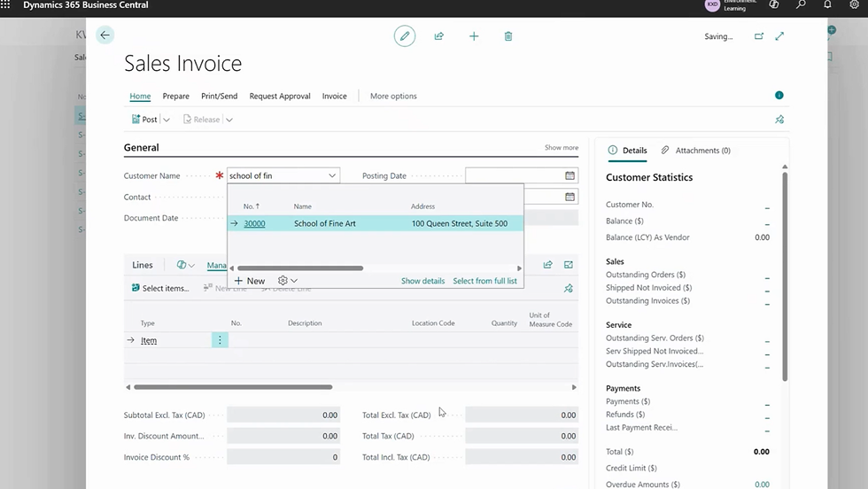Click the Release button
Screen dimensions: 868x489
pos(202,119)
